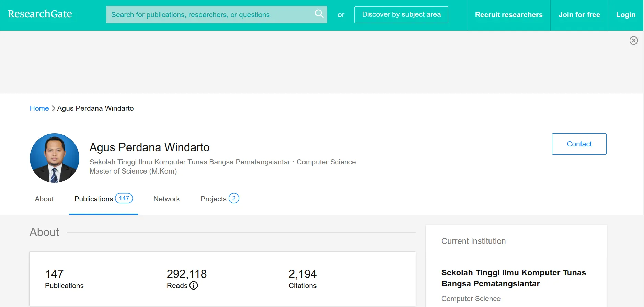Switch to the Network tab
Image resolution: width=644 pixels, height=307 pixels.
166,199
